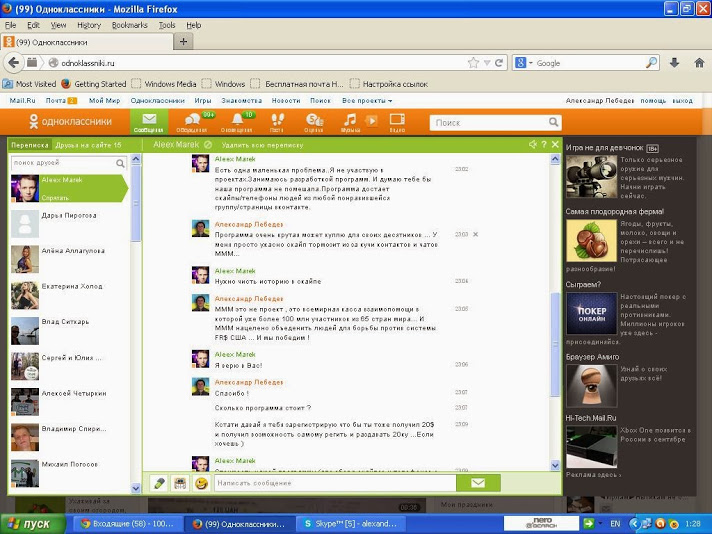Screen dimensions: 712x534
Task: Delete the 23:03 message with the X icon
Action: [475, 235]
